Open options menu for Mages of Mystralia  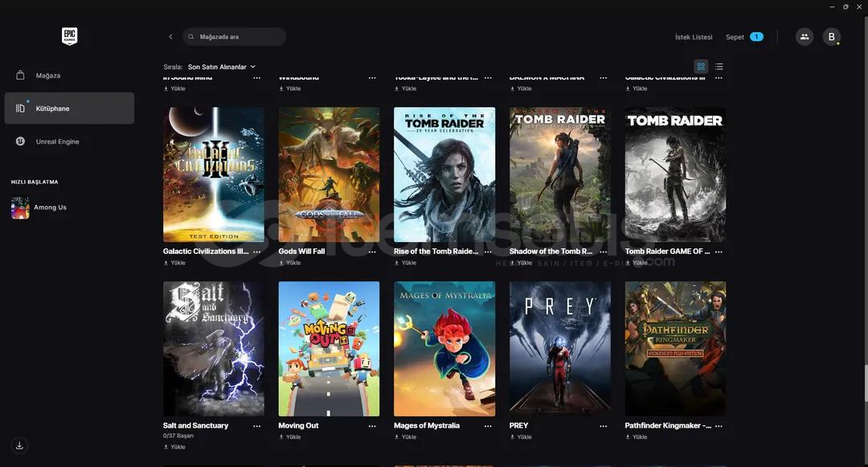(488, 426)
